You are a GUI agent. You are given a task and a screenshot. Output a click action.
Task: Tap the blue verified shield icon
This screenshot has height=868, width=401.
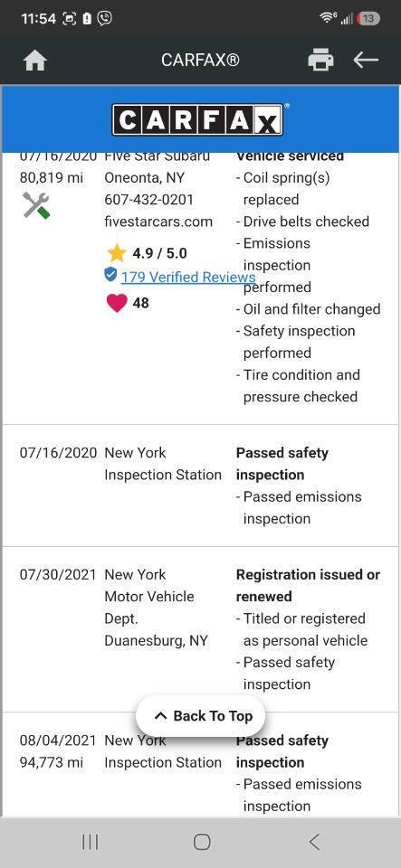coord(110,274)
